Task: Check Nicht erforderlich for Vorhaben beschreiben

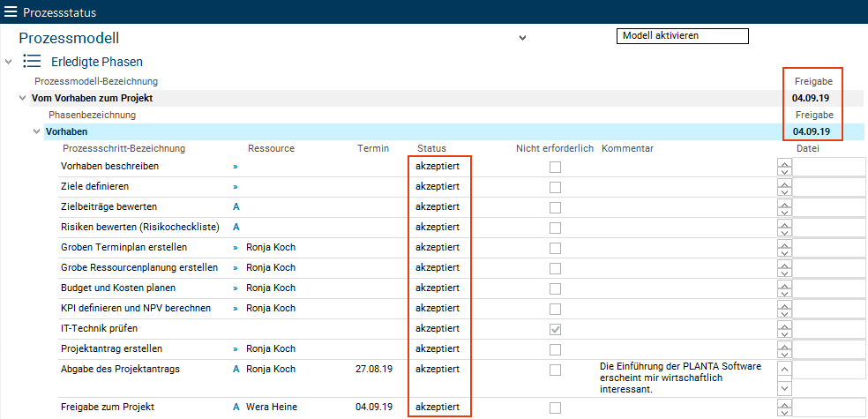Action: tap(555, 167)
